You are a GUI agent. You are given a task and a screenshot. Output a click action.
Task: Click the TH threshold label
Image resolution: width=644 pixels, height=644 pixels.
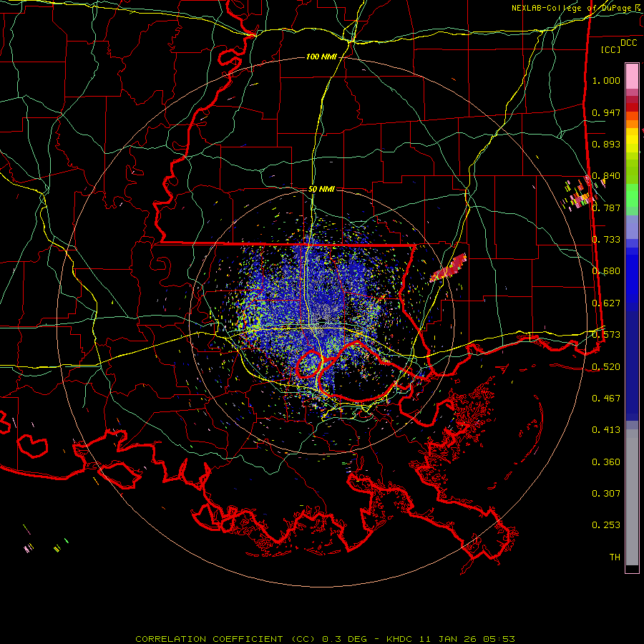pos(615,557)
